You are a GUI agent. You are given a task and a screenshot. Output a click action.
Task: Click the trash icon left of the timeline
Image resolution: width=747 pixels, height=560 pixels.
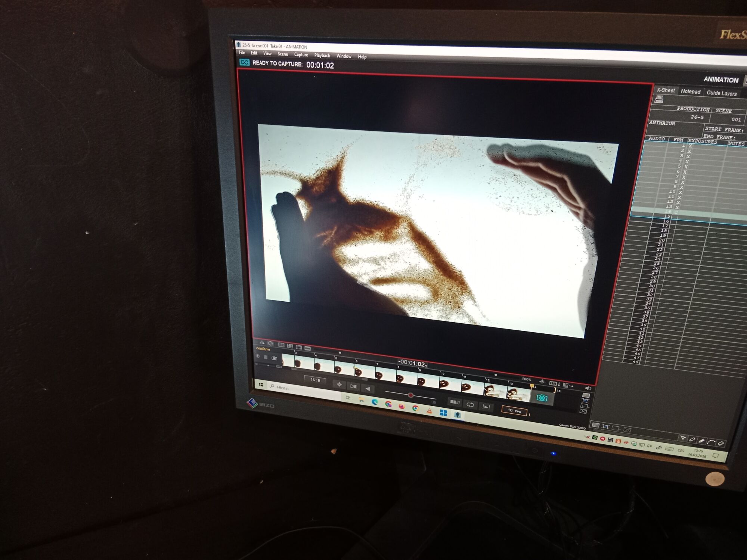266,357
